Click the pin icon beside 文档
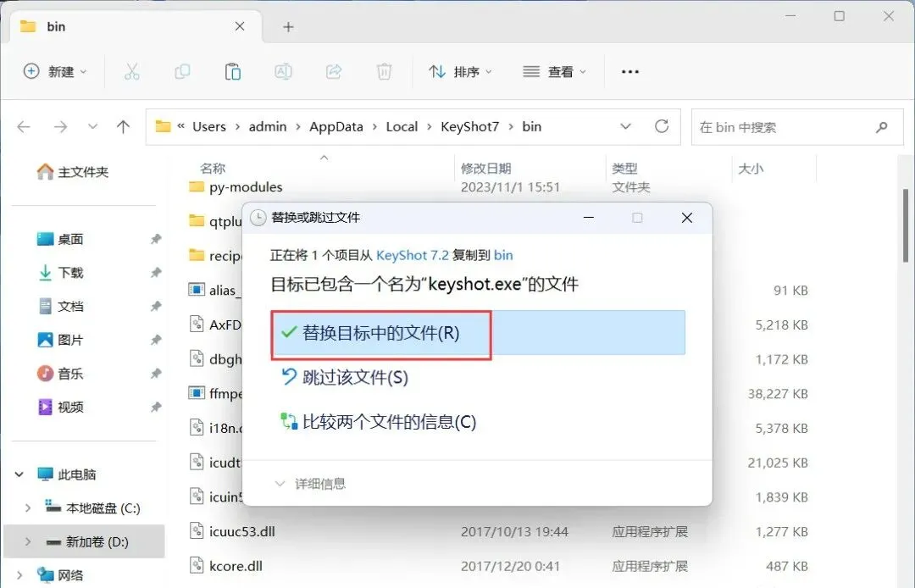The image size is (915, 588). pos(156,306)
